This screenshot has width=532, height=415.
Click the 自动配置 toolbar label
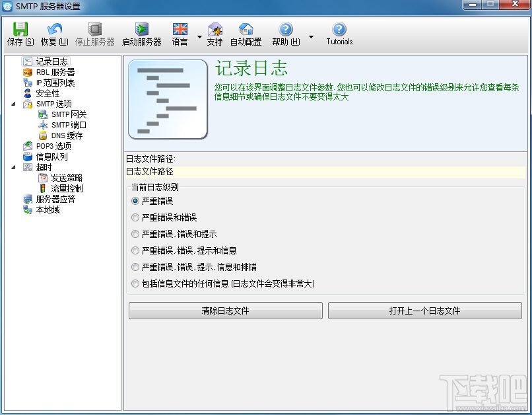[x=246, y=42]
